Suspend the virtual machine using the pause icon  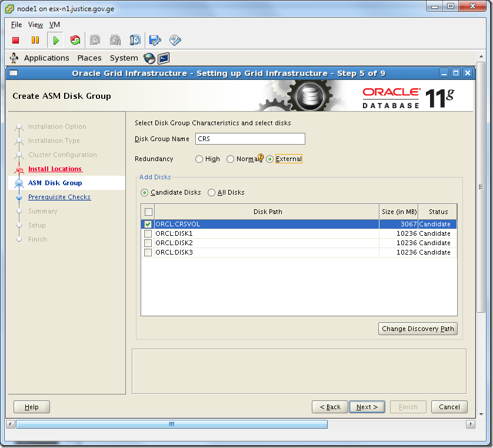pyautogui.click(x=35, y=40)
